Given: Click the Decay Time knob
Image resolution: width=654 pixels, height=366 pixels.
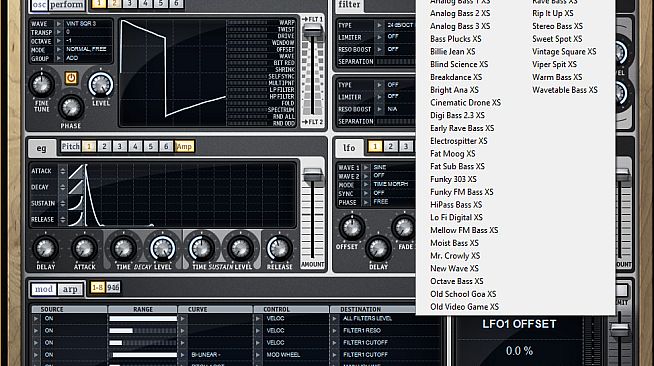Looking at the screenshot, I should pyautogui.click(x=123, y=249).
